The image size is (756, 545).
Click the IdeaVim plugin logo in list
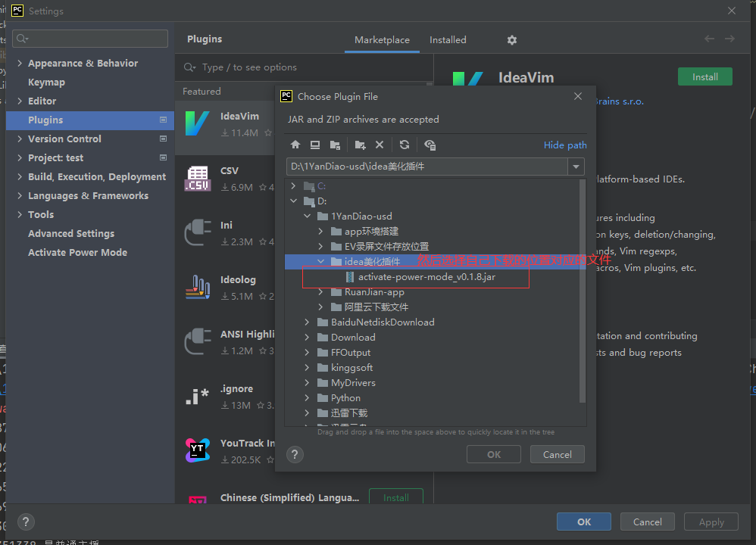pyautogui.click(x=198, y=123)
